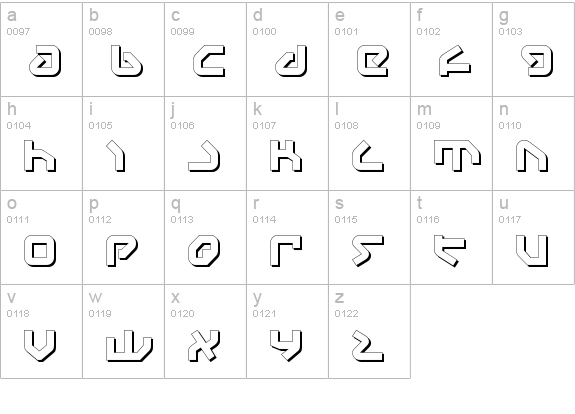The height and width of the screenshot is (414, 575).
Task: Click the y glyph cell 0121
Action: 288,331
